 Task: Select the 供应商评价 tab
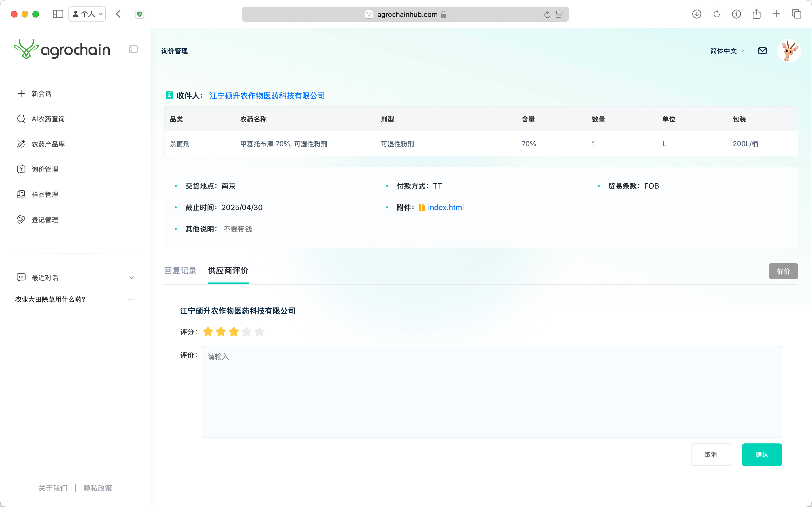coord(228,271)
